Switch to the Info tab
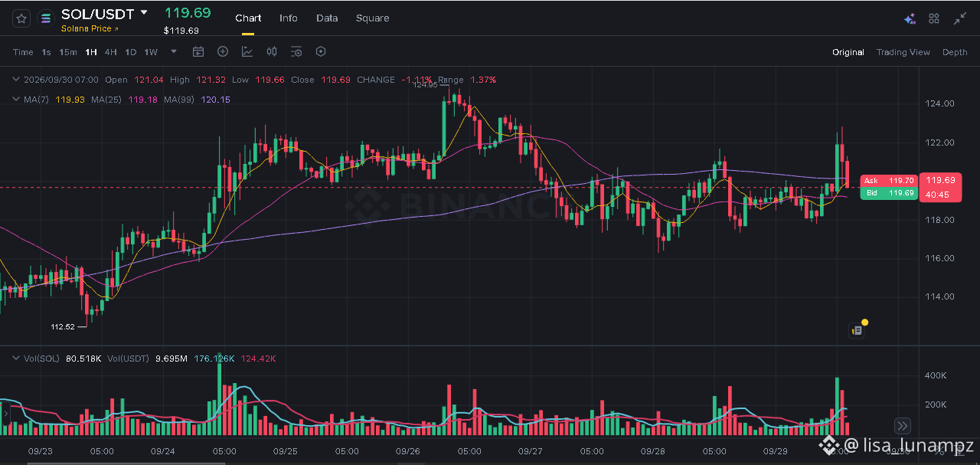This screenshot has height=465, width=980. point(289,18)
